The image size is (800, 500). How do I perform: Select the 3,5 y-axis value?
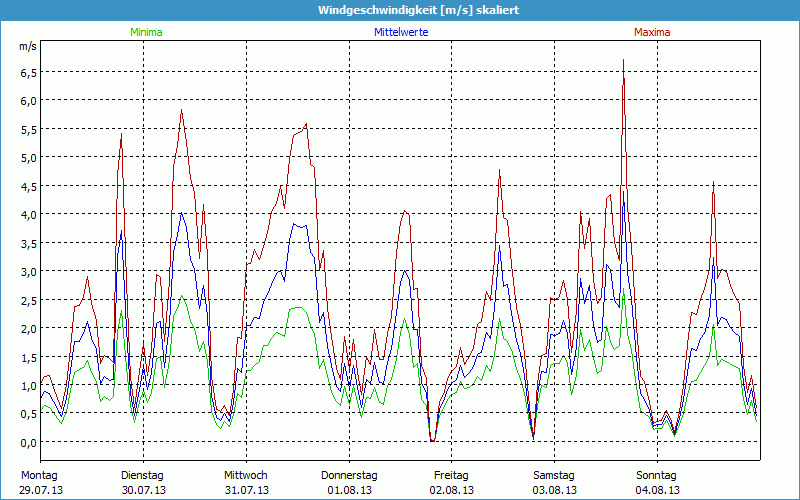click(29, 243)
